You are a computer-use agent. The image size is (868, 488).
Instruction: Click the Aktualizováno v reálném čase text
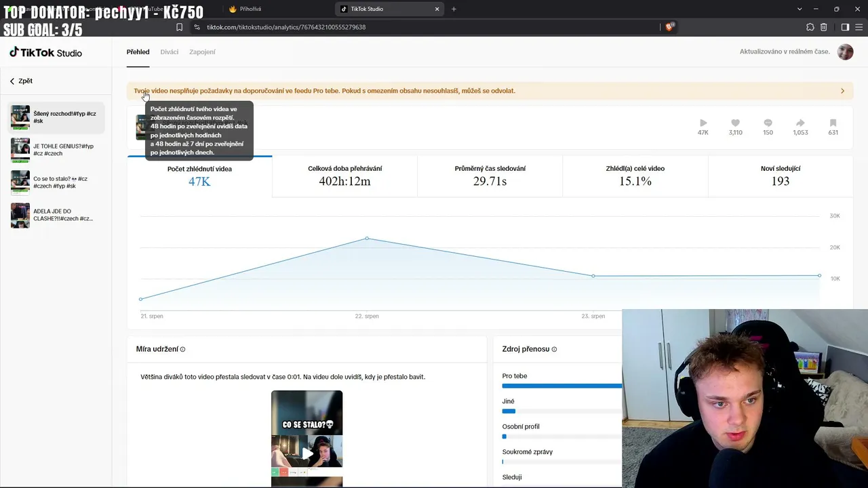[x=785, y=52]
